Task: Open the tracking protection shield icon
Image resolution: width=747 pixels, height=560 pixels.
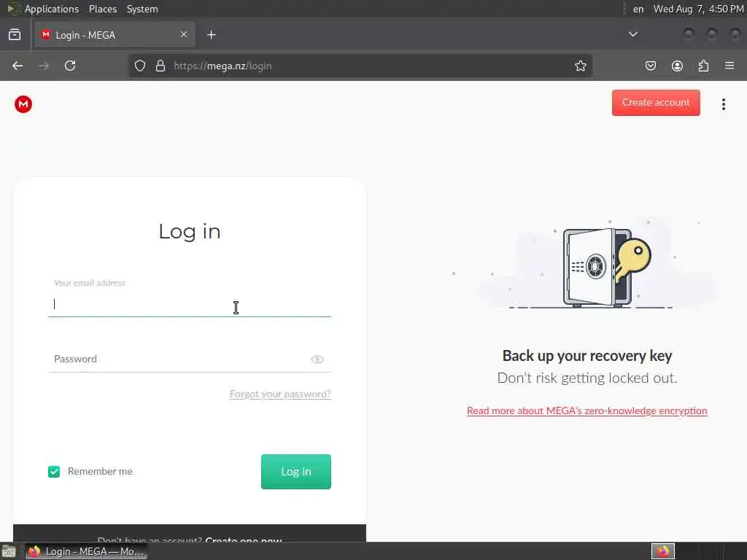Action: coord(139,66)
